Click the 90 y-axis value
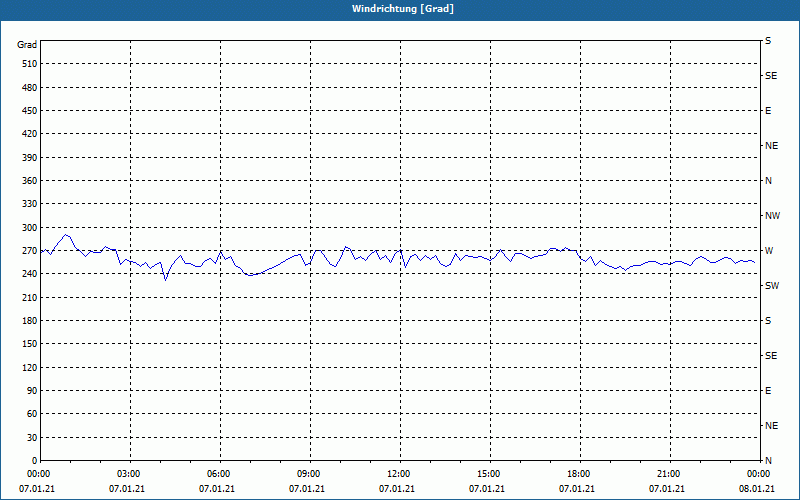The width and height of the screenshot is (800, 500). coord(32,391)
